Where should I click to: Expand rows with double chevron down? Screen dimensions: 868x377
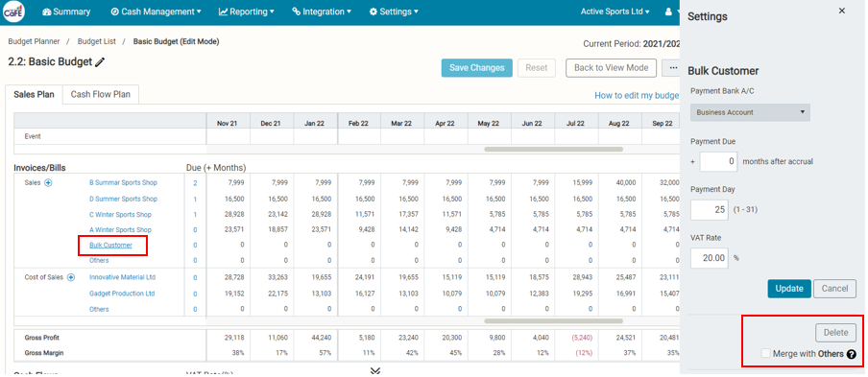(x=375, y=371)
